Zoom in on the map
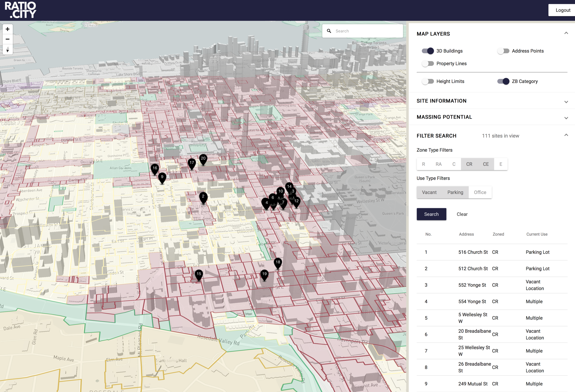The width and height of the screenshot is (575, 392). pyautogui.click(x=8, y=29)
